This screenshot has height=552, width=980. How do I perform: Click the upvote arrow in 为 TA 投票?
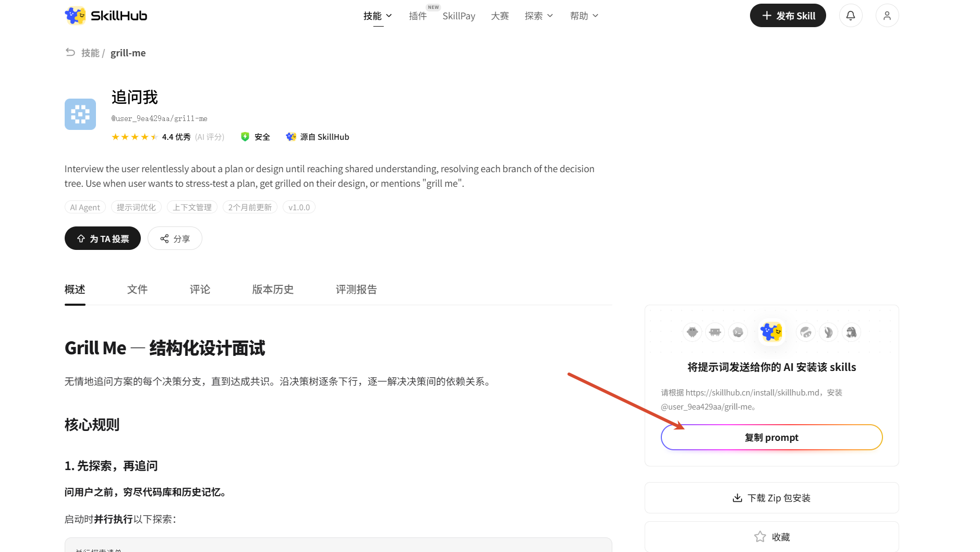point(81,238)
